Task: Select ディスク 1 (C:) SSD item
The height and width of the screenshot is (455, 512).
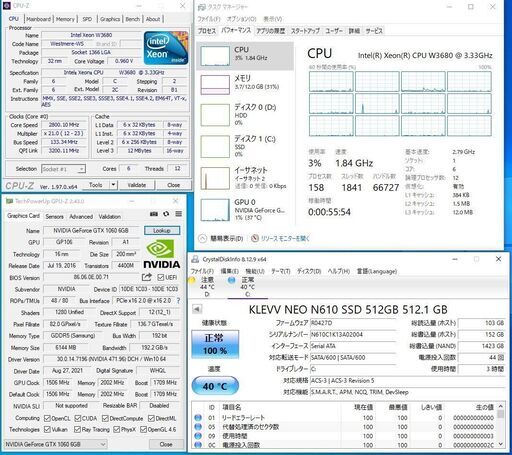Action: tap(245, 146)
